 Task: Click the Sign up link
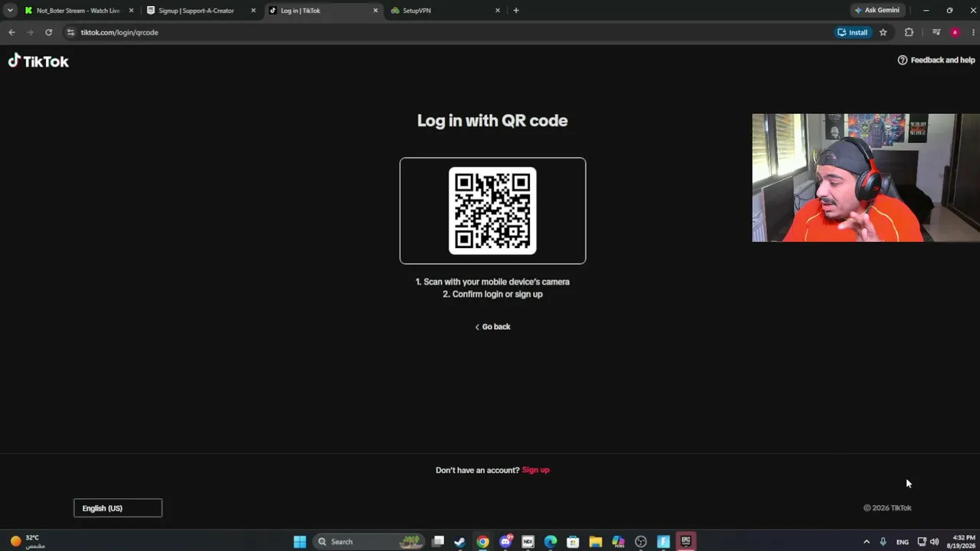pos(536,470)
